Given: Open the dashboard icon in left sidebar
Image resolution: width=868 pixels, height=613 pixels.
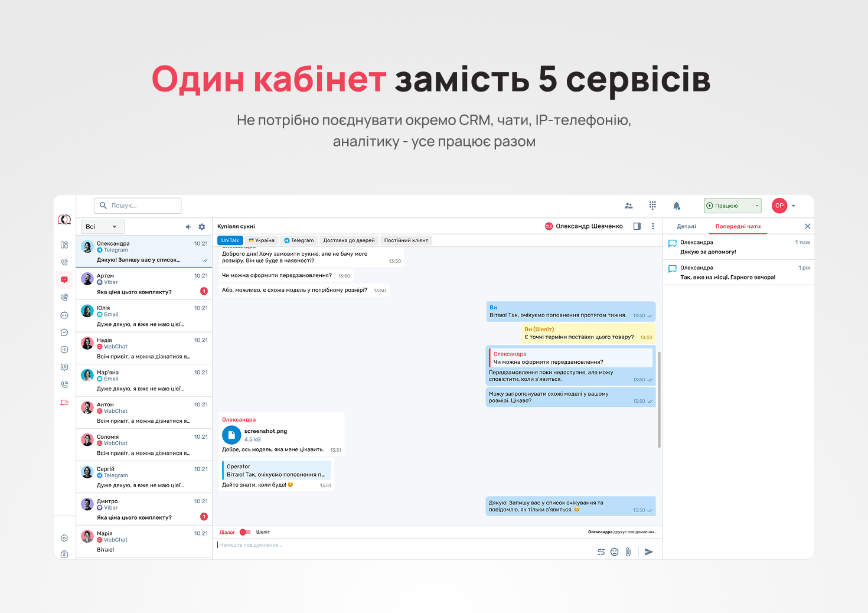Looking at the screenshot, I should point(64,244).
